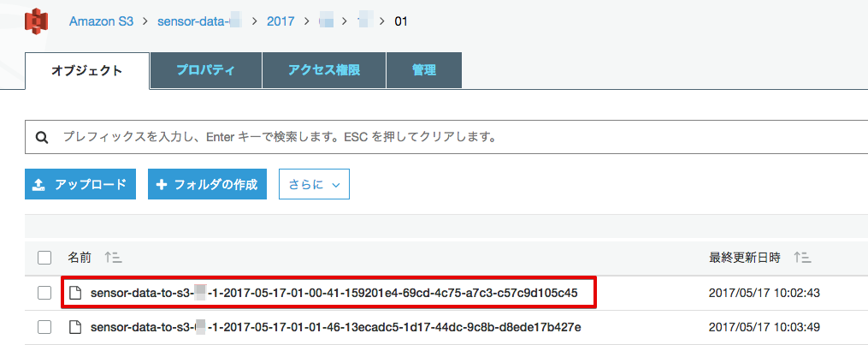Screen dimensions: 868x345
Task: Open file ending c57c9d105c45
Action: 334,293
